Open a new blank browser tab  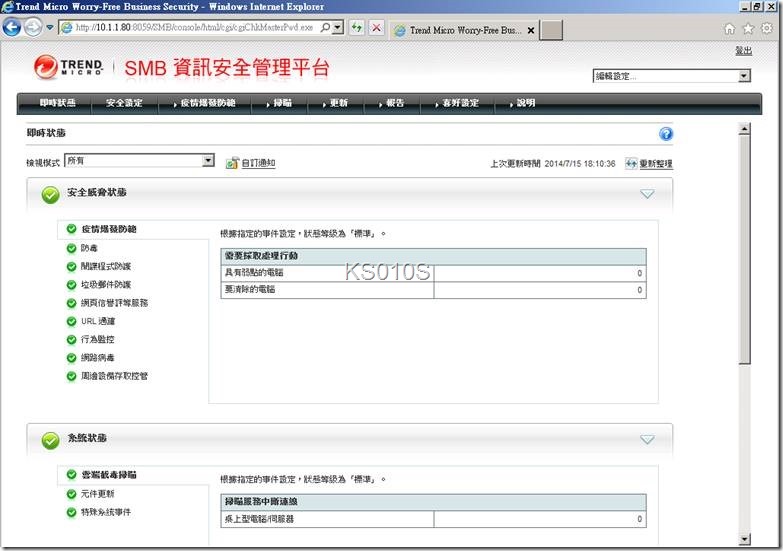click(551, 30)
